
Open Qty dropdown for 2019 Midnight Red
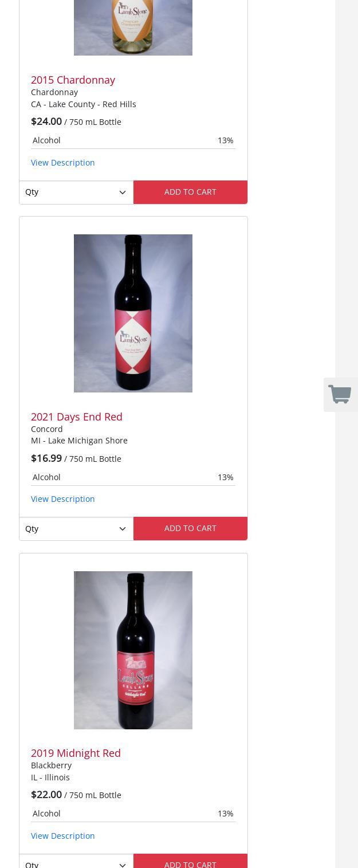76,862
